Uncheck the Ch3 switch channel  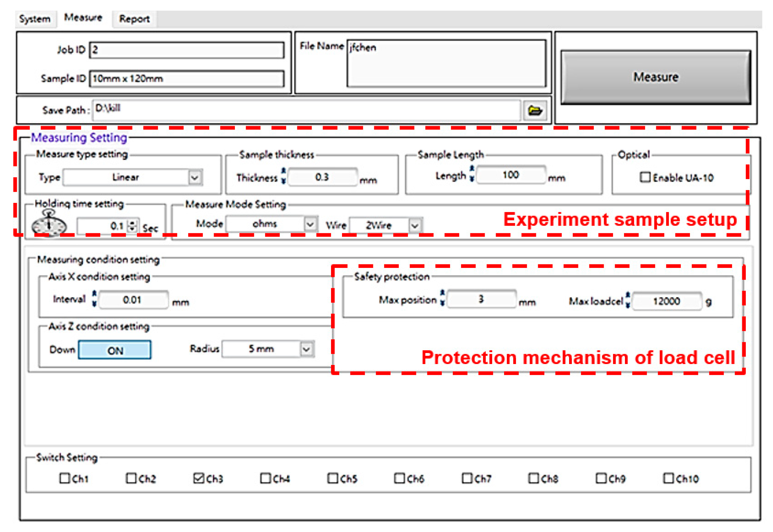(198, 478)
